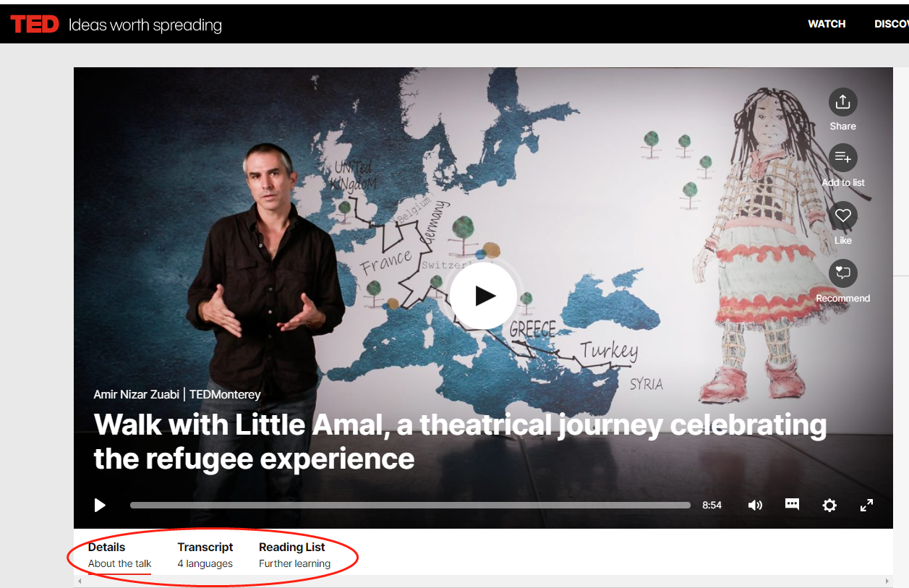Click the 8:54 duration label
Screen dimensions: 909x588
[712, 505]
